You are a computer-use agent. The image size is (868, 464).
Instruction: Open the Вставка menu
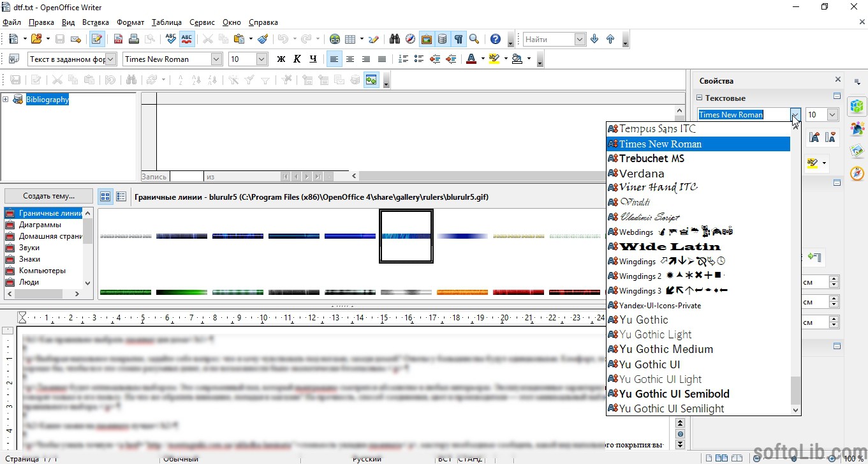(x=96, y=22)
